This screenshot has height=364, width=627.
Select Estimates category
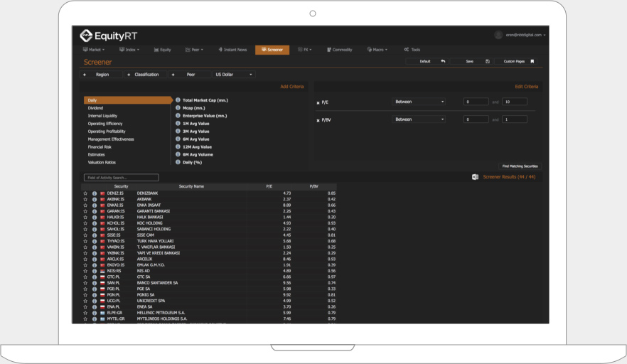click(x=96, y=154)
